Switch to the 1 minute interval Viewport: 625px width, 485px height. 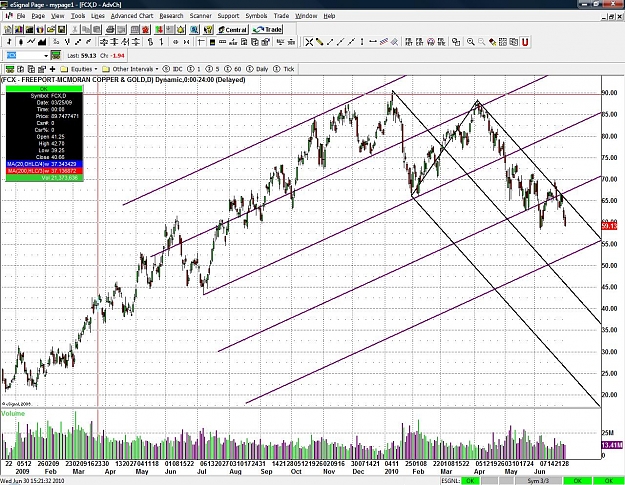coord(195,69)
